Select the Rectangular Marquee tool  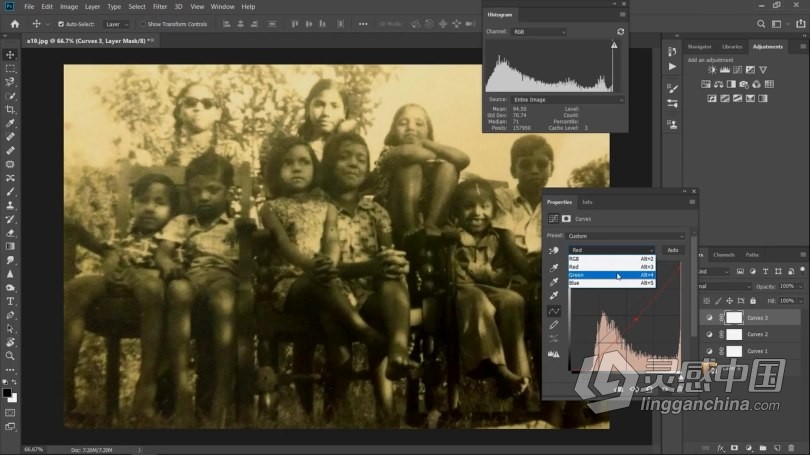click(10, 69)
